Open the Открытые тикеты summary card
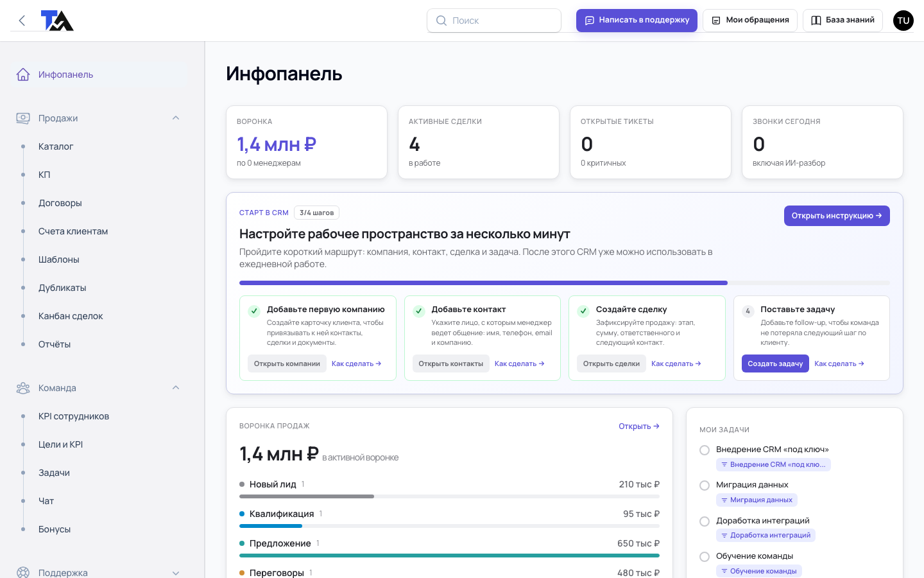The height and width of the screenshot is (578, 924). tap(651, 143)
